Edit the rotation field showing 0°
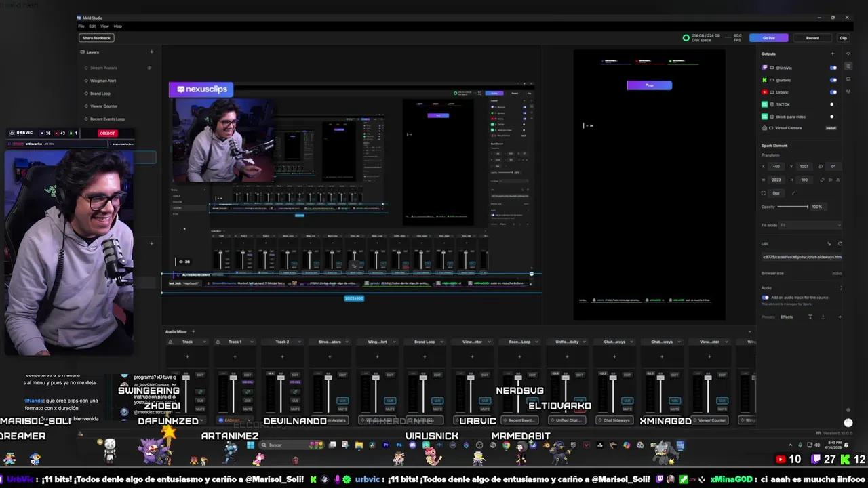The height and width of the screenshot is (488, 868). coord(833,166)
